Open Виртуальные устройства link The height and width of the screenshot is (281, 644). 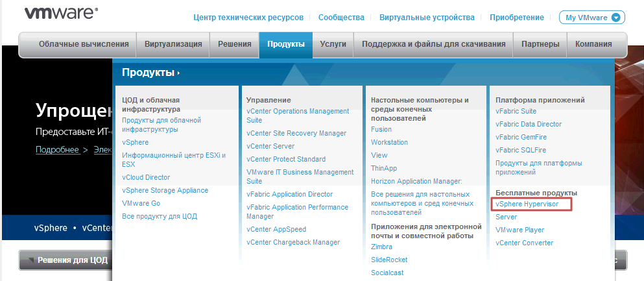pos(427,18)
